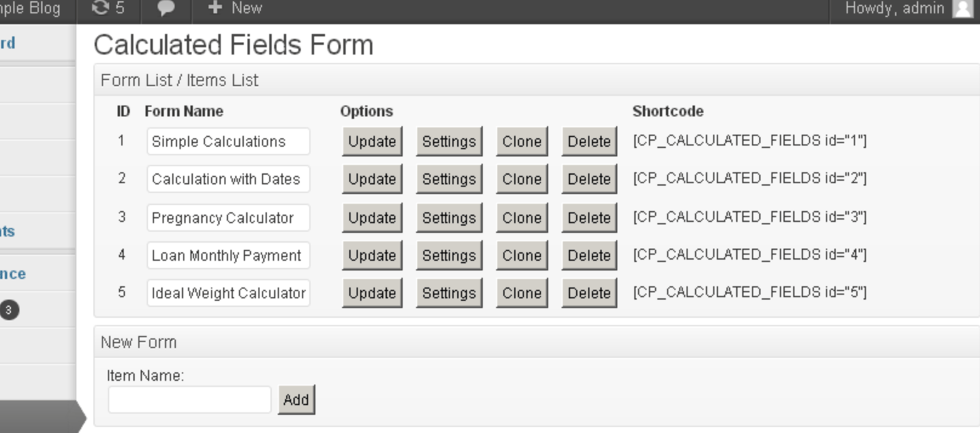The width and height of the screenshot is (980, 433).
Task: Open Settings for Ideal Weight Calculator
Action: [x=449, y=293]
